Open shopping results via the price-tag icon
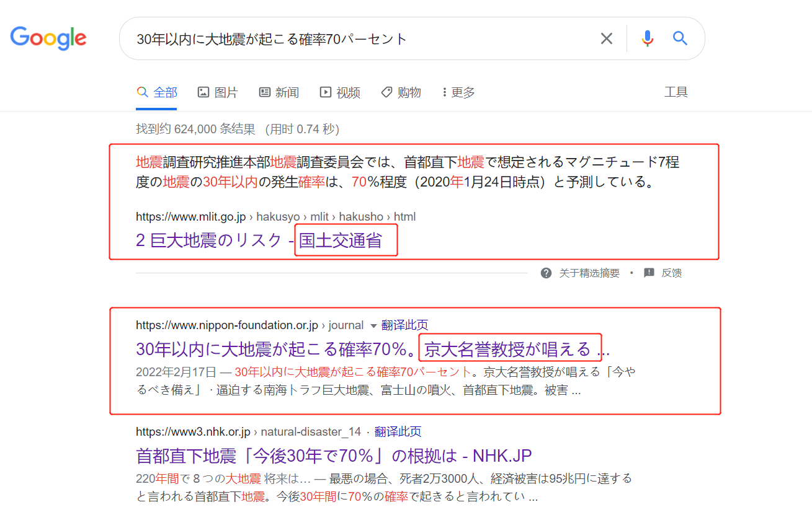Viewport: 812px width, 515px height. click(x=385, y=92)
